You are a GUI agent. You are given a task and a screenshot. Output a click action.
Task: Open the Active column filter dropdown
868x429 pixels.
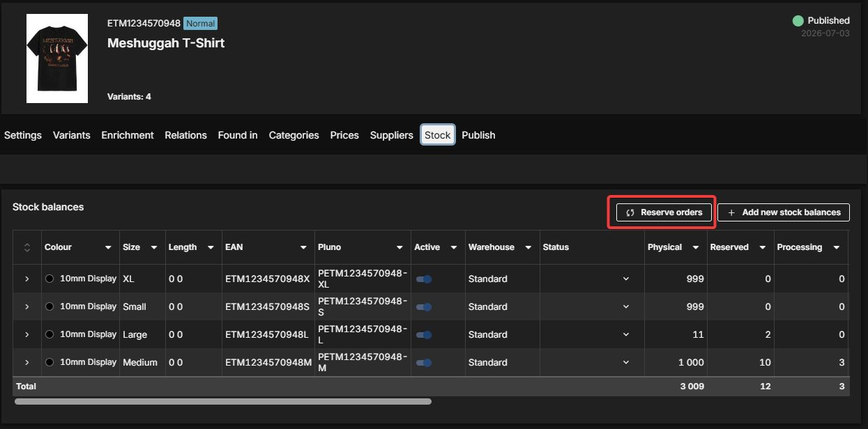454,247
